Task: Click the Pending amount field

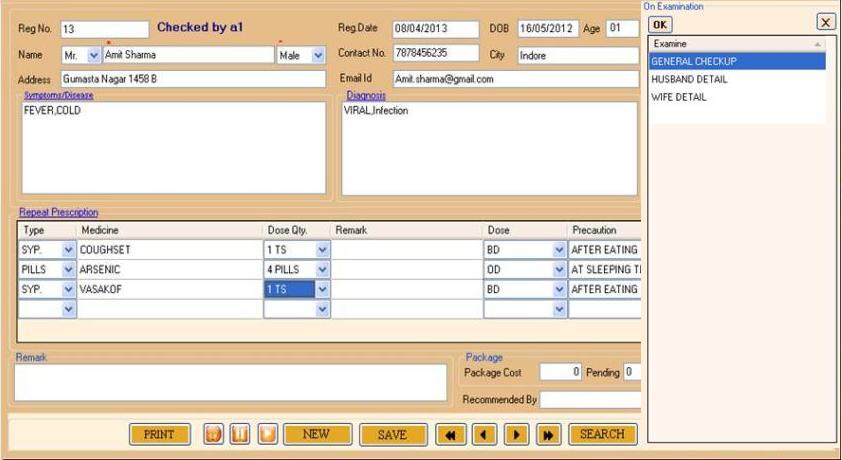Action: pos(632,372)
